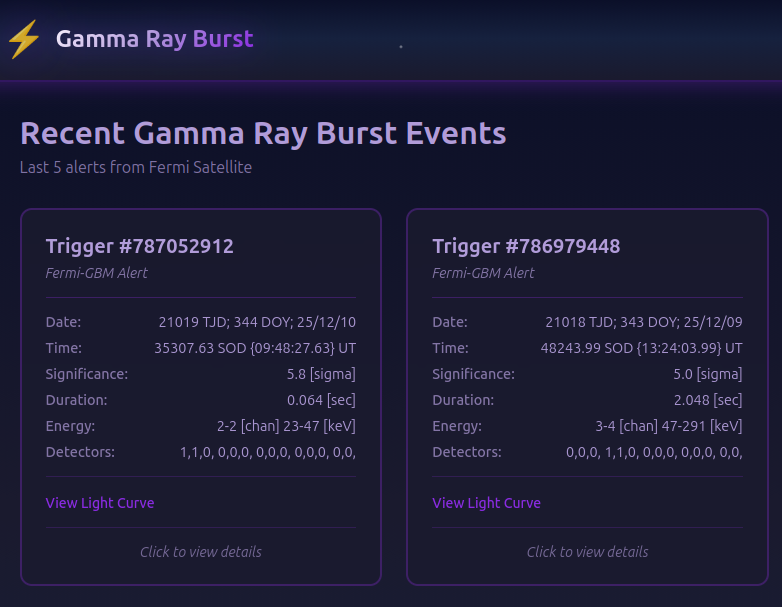Select duration value 0.064 [sec]
Image resolution: width=782 pixels, height=607 pixels.
coord(321,400)
